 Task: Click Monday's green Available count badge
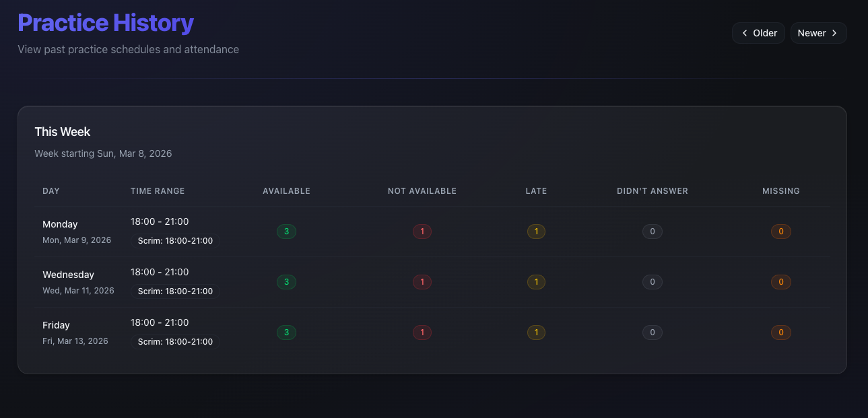click(x=286, y=231)
